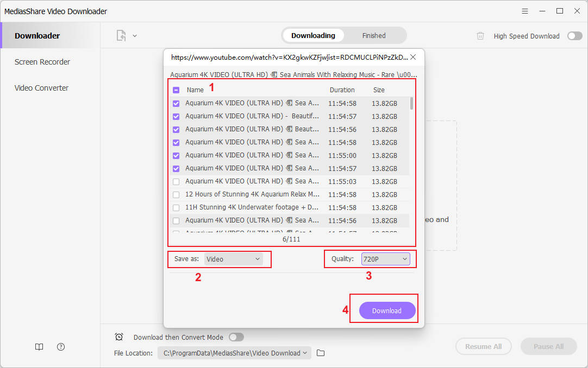
Task: Click the paste URL file icon
Action: (121, 36)
